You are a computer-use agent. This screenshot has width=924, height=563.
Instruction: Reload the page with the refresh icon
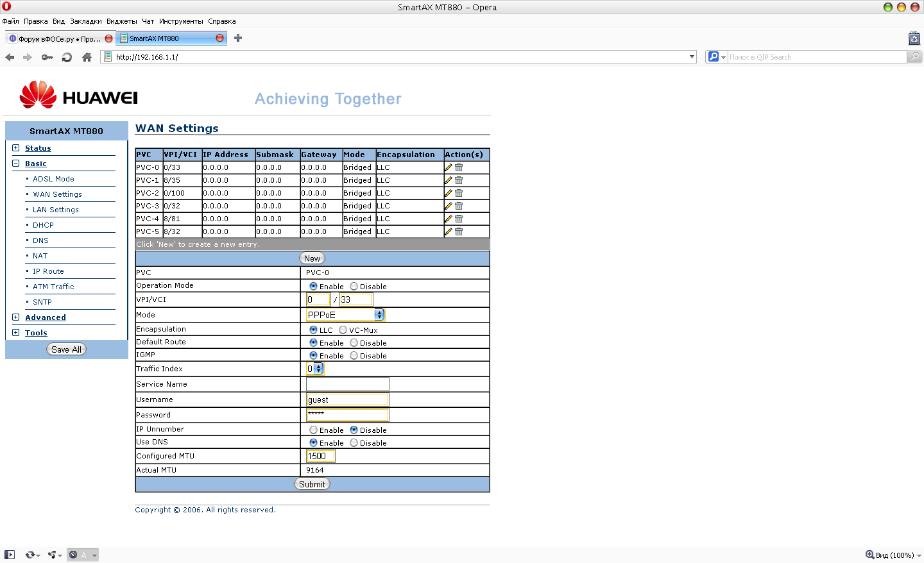pyautogui.click(x=67, y=57)
